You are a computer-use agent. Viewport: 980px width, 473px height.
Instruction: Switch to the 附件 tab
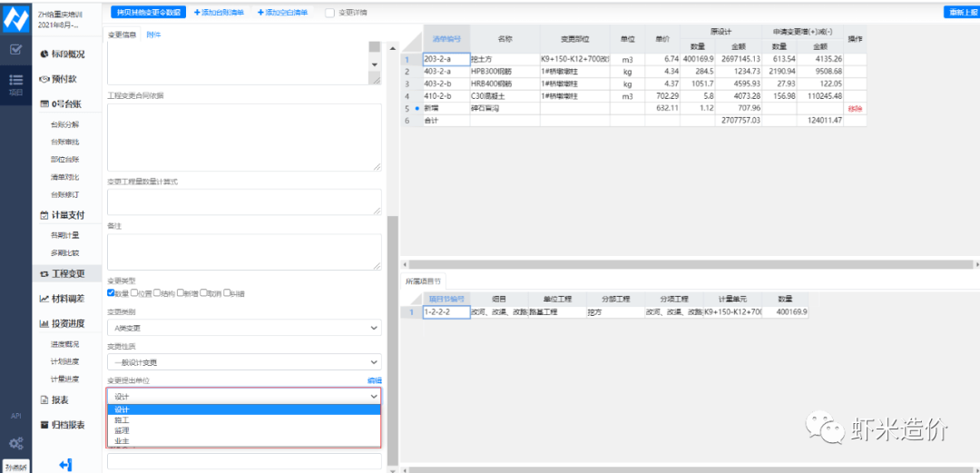[153, 34]
